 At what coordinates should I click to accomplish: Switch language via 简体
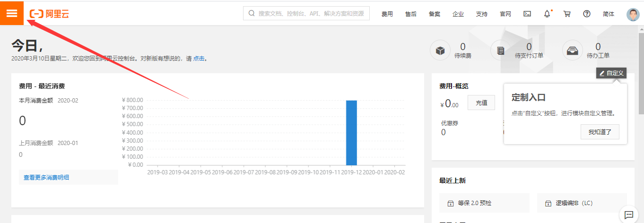(x=609, y=14)
